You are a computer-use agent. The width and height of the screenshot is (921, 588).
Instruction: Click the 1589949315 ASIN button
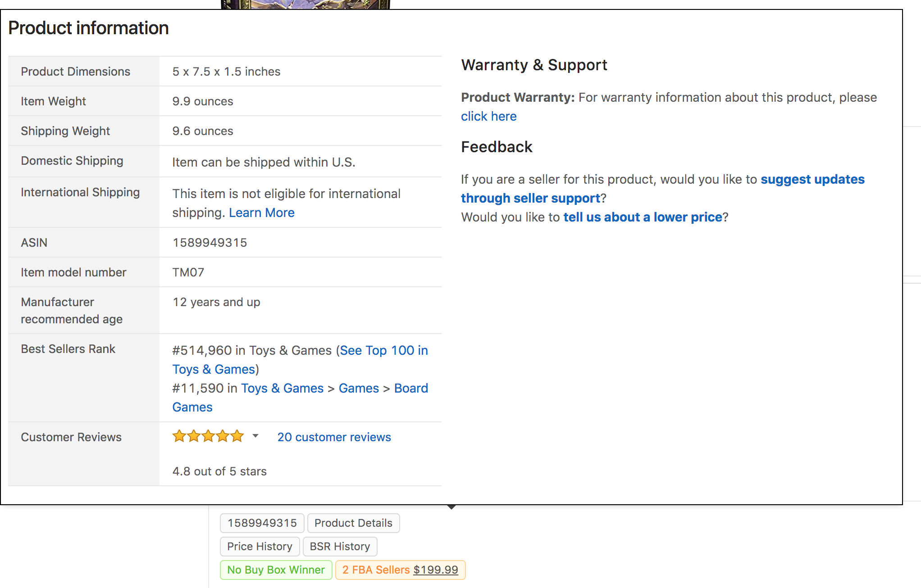262,523
